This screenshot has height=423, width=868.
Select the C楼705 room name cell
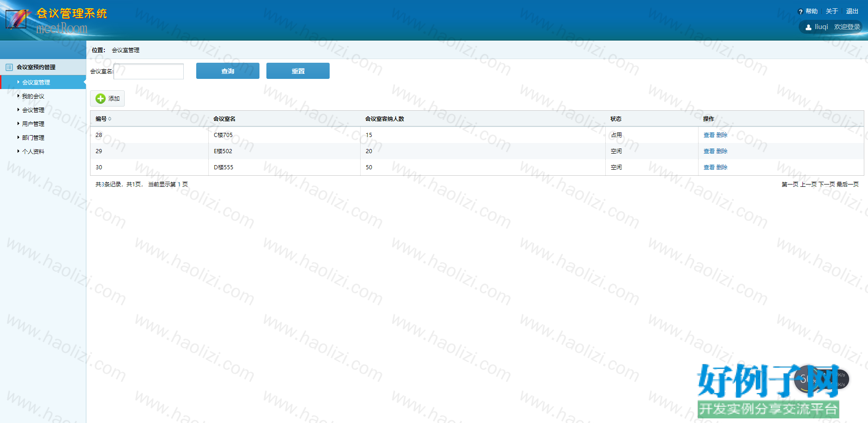click(284, 135)
